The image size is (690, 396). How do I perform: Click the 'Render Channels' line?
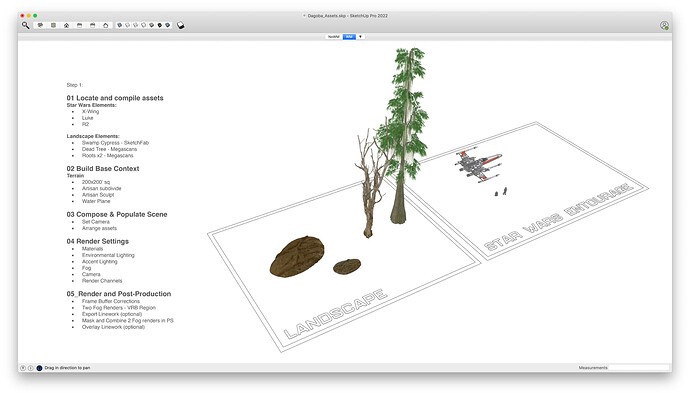[x=102, y=281]
